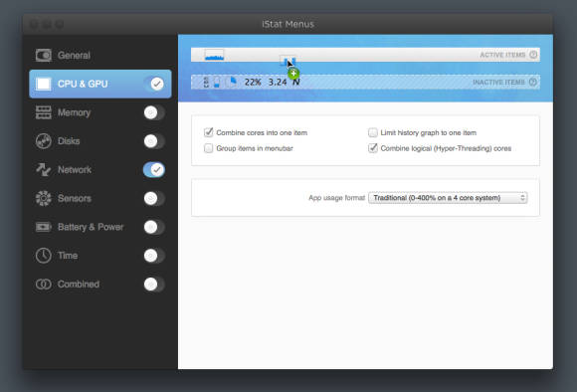This screenshot has height=392, width=577.
Task: Select the CPU history graph in active items
Action: [x=214, y=55]
